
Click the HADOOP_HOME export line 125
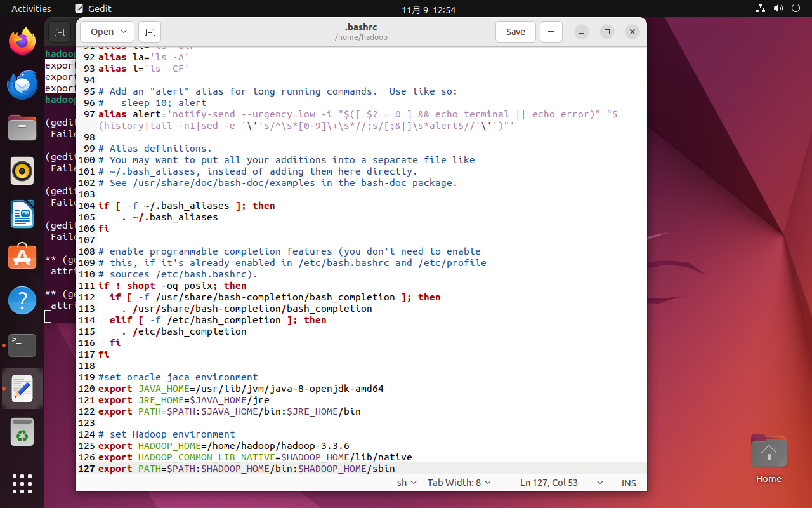[224, 446]
